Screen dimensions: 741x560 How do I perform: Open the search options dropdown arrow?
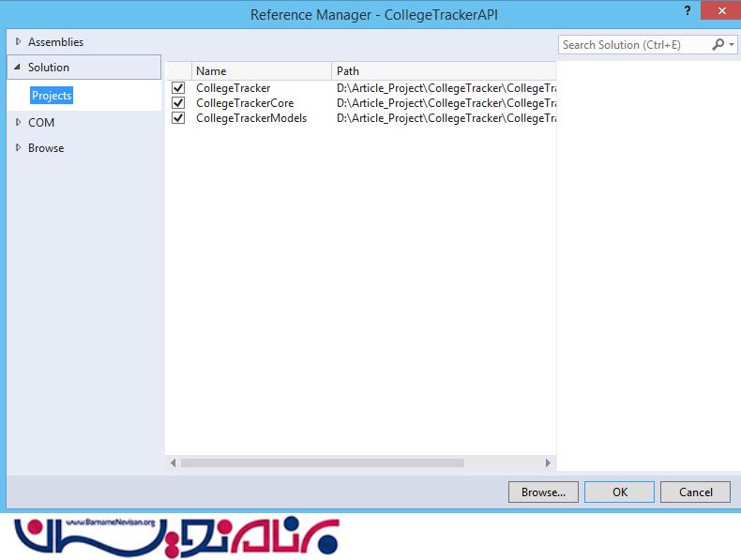click(732, 45)
